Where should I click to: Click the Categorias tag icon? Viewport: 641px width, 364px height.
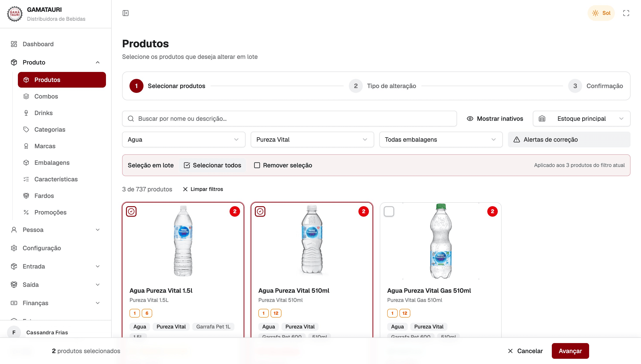coord(26,129)
